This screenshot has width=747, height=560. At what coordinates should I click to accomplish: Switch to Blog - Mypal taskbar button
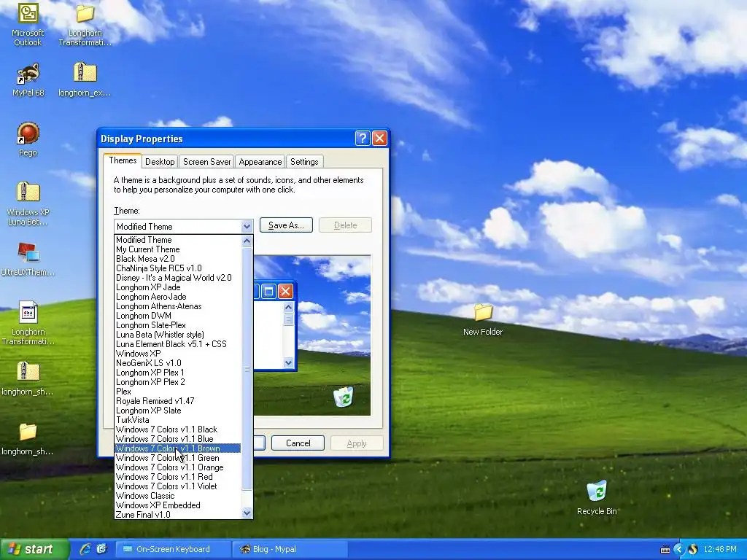(x=290, y=549)
